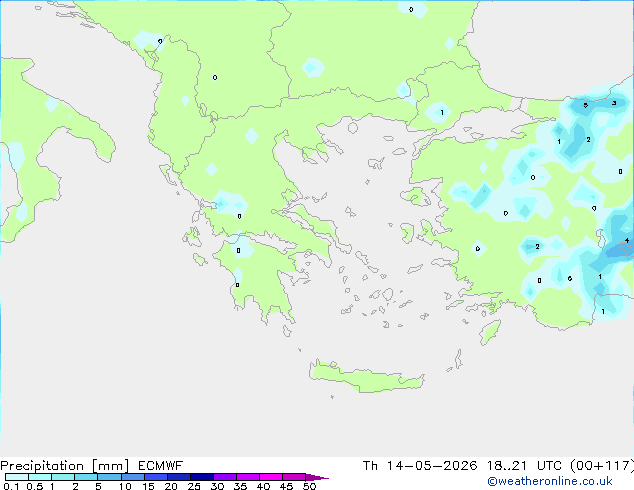This screenshot has width=634, height=490.
Task: Pick the purple 30 mm legend swatch
Action: coord(225,477)
